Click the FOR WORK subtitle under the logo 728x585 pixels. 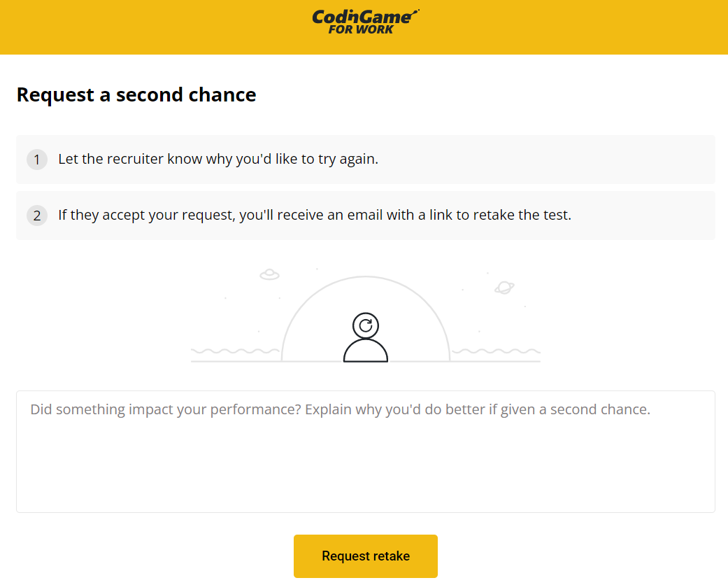click(x=361, y=29)
